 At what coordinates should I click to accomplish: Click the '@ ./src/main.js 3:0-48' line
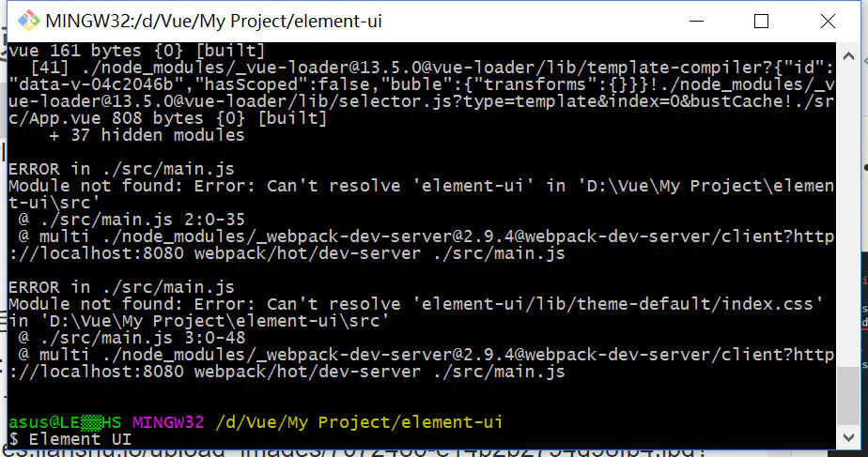pyautogui.click(x=131, y=338)
